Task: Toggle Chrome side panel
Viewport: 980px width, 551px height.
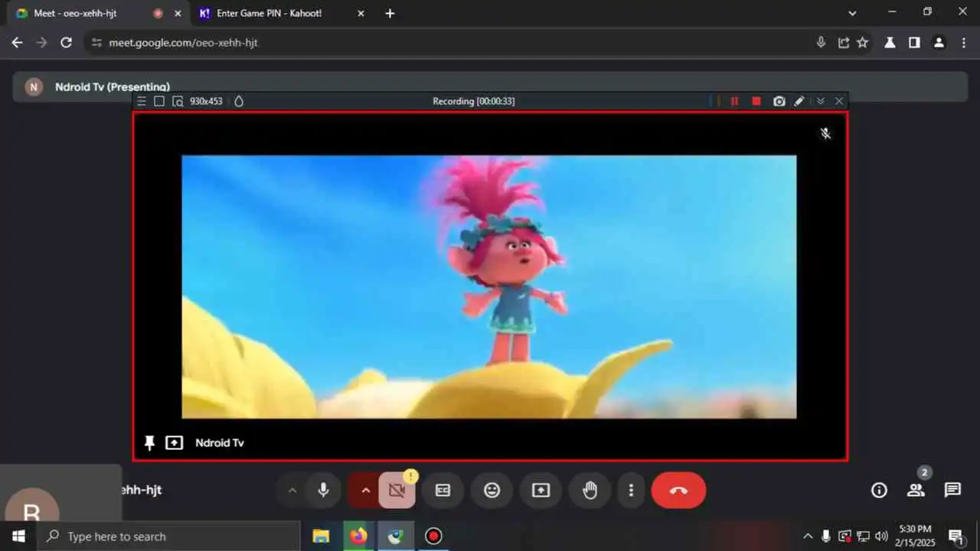Action: [x=914, y=43]
